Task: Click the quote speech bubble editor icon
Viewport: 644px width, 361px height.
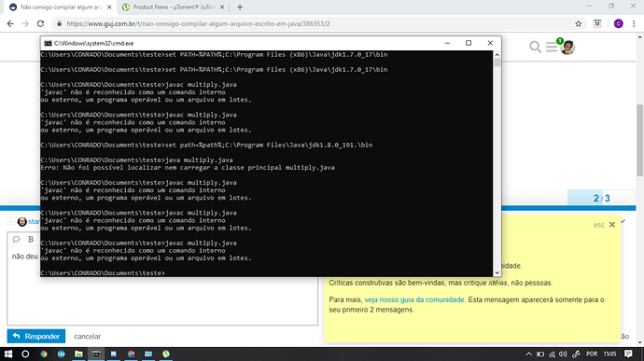Action: pos(16,239)
